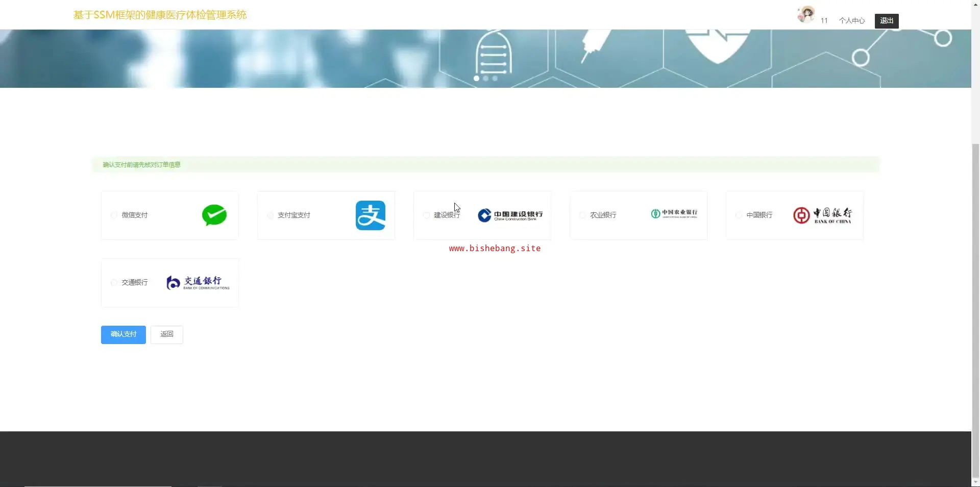
Task: Open 个人中心 personal center
Action: 852,20
